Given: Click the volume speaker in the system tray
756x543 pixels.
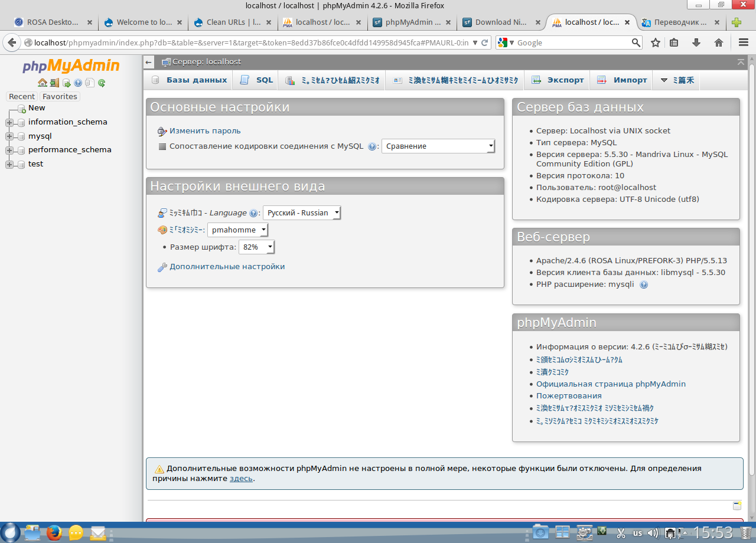Looking at the screenshot, I should (653, 533).
